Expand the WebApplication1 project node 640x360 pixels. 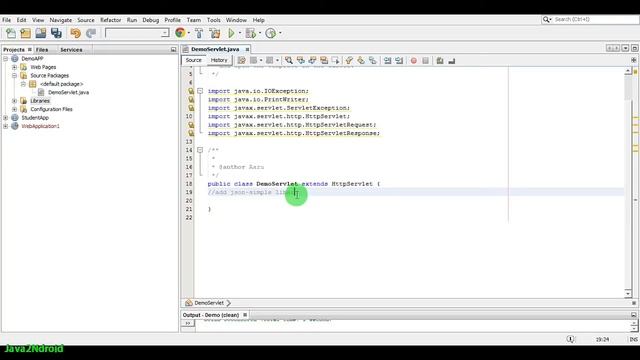click(6, 126)
